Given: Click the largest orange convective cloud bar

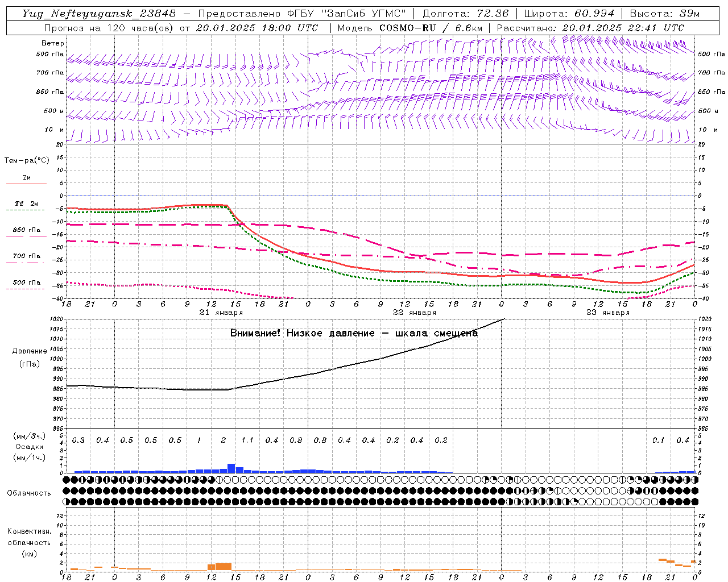Looking at the screenshot, I should click(224, 567).
